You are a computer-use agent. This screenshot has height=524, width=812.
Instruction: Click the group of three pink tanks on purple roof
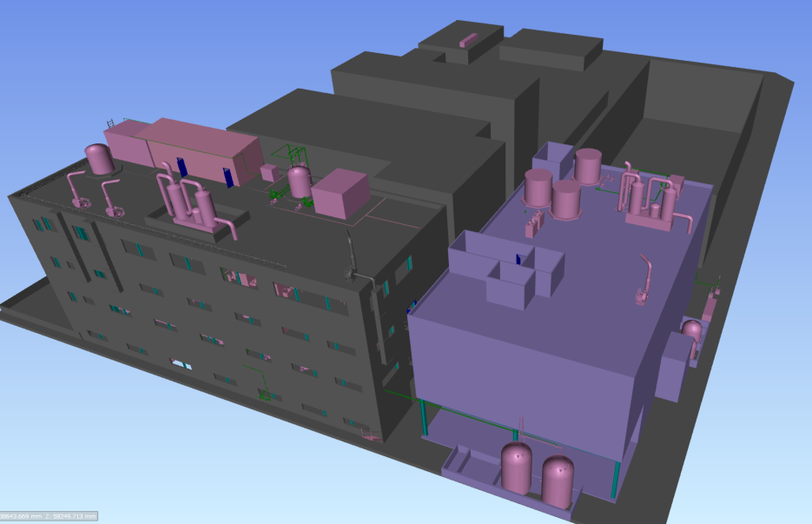pyautogui.click(x=560, y=187)
